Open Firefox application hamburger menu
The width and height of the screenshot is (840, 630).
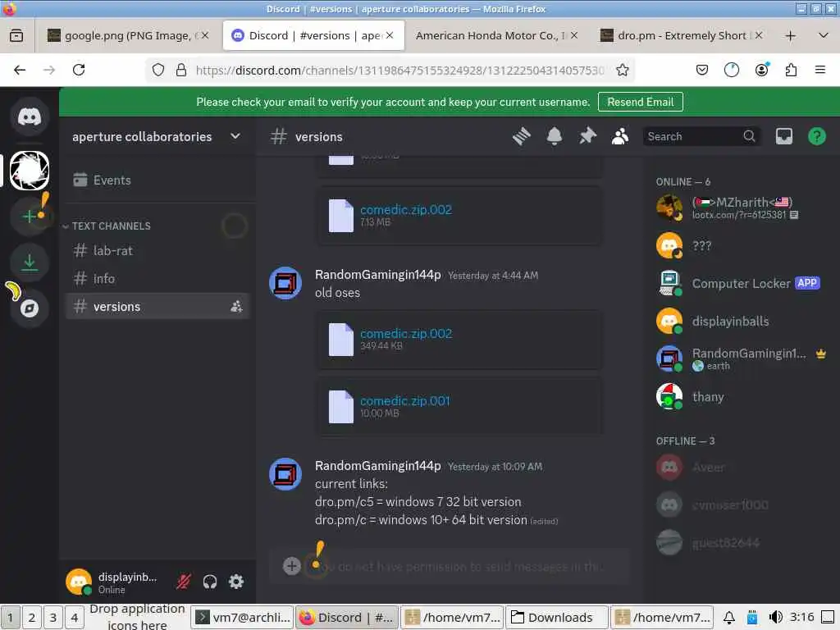click(820, 71)
